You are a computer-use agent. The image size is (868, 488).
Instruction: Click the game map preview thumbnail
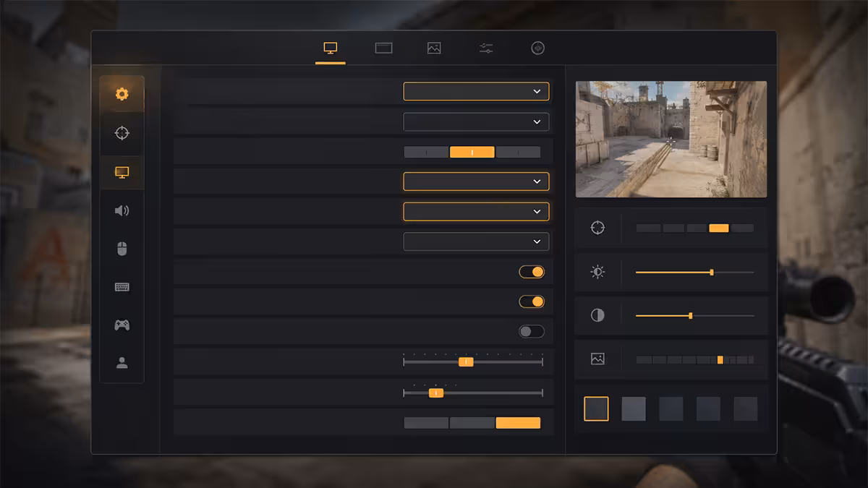[671, 139]
